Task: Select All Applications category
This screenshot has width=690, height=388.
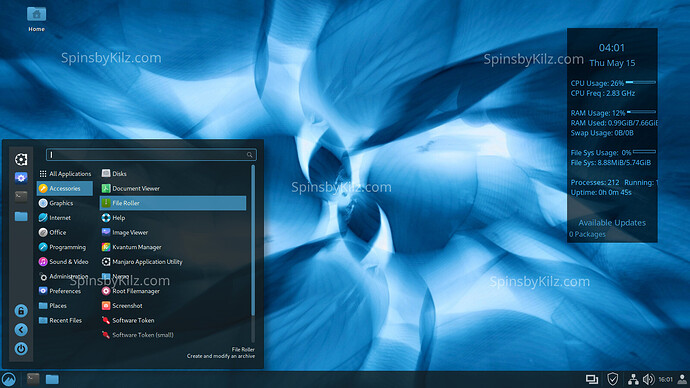Action: pos(65,174)
